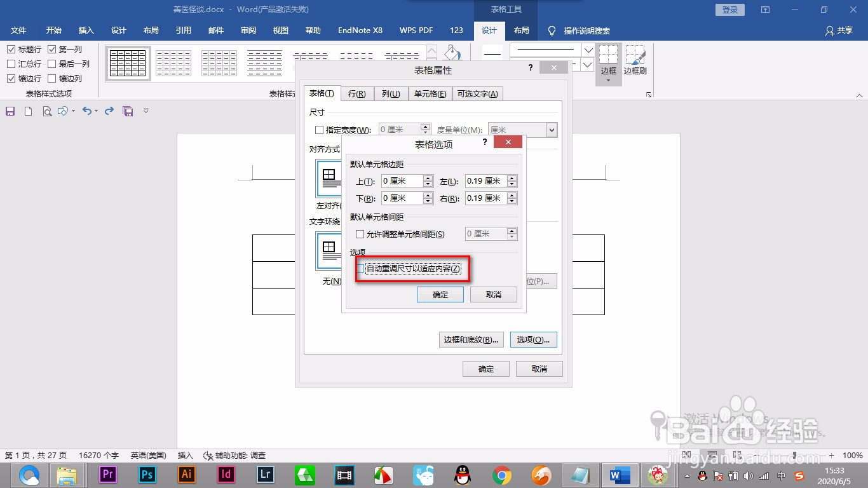Click the Borders (边框) grid icon
868x488 pixels.
pos(609,55)
